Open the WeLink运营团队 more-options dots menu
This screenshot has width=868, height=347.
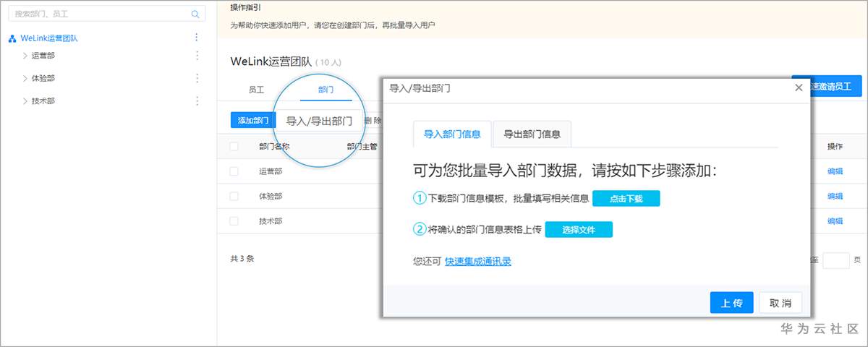coord(197,38)
